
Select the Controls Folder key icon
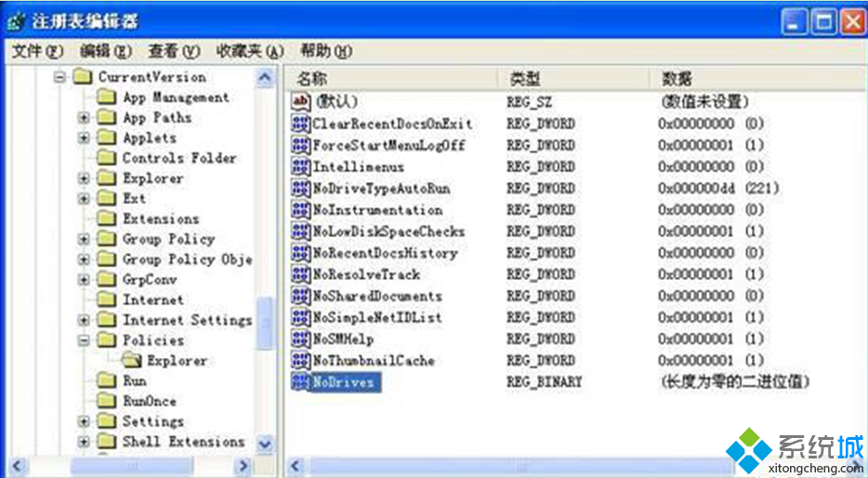coord(107,158)
